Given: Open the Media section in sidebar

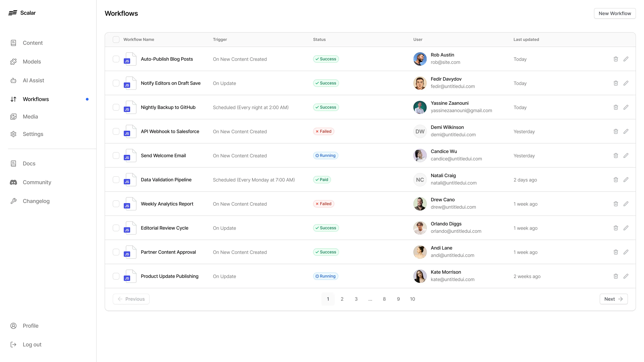Looking at the screenshot, I should pos(30,117).
